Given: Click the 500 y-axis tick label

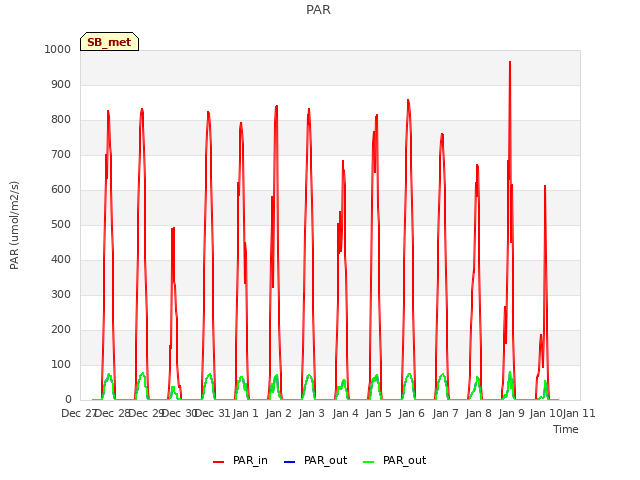Looking at the screenshot, I should point(61,224).
